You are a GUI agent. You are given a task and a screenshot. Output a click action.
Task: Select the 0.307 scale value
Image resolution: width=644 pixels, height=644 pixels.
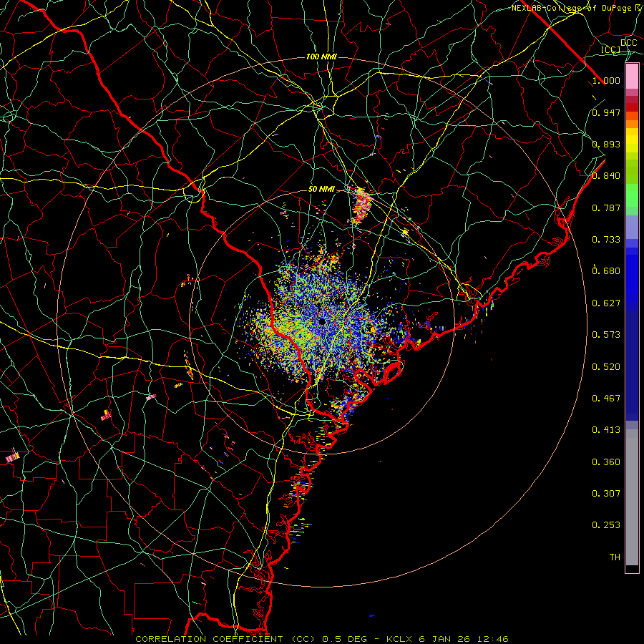pos(606,494)
